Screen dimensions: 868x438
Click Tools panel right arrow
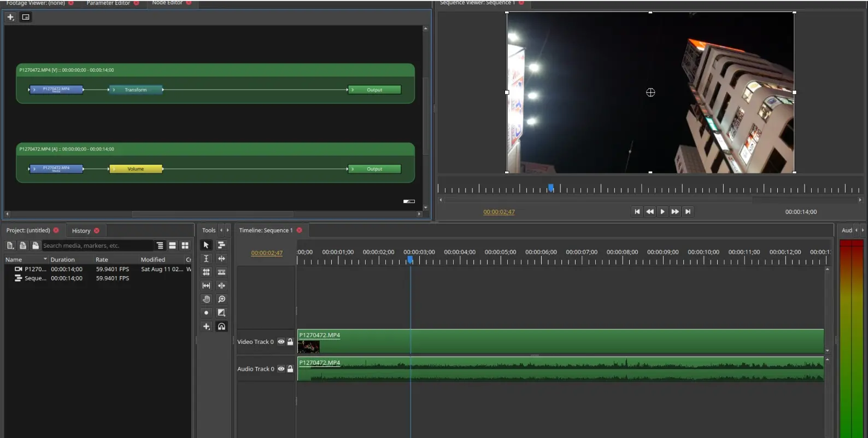pyautogui.click(x=228, y=230)
